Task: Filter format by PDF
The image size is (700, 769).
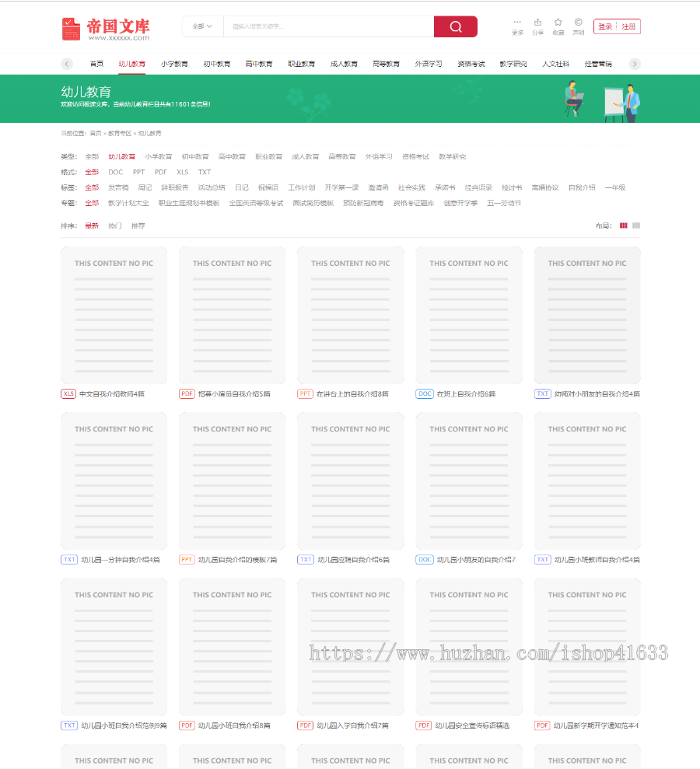Action: [x=161, y=172]
